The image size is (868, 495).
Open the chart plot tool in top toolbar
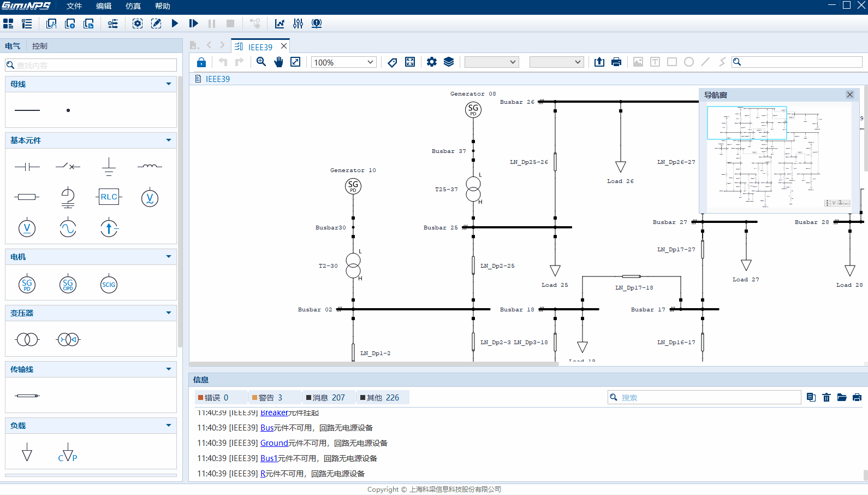click(280, 23)
